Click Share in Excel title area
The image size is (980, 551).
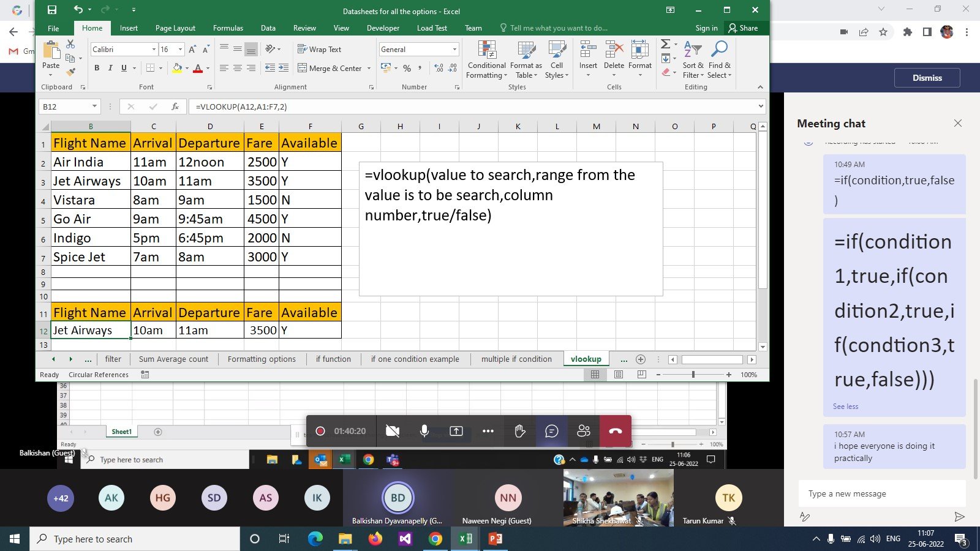tap(743, 28)
